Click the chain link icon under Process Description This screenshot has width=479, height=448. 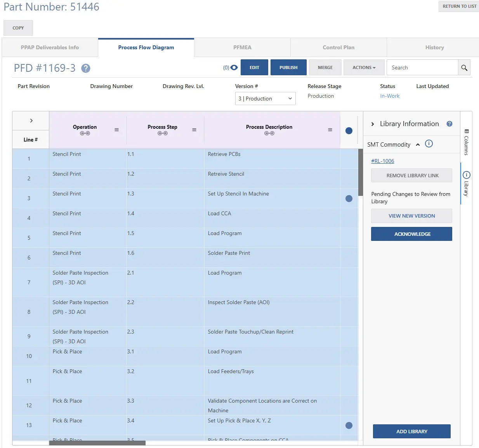269,133
